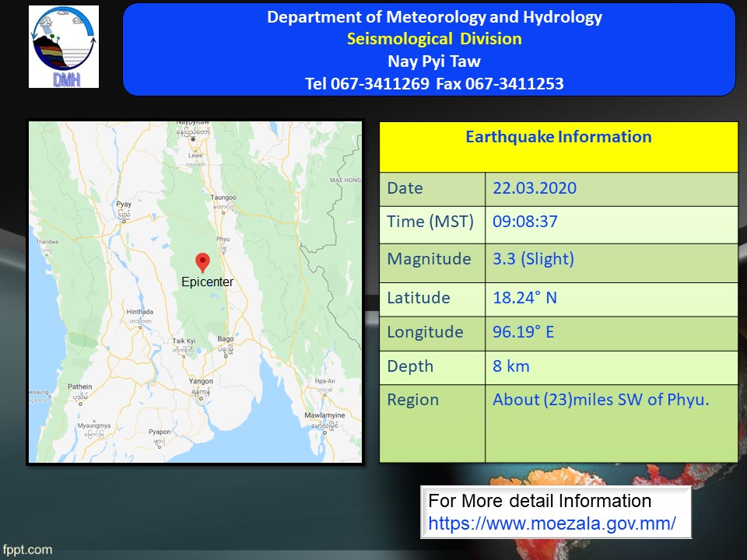
Task: Click Pathein on the map
Action: click(x=79, y=387)
